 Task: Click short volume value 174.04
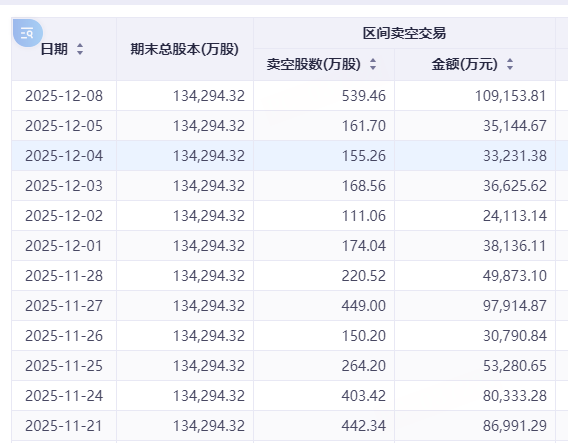(x=364, y=246)
